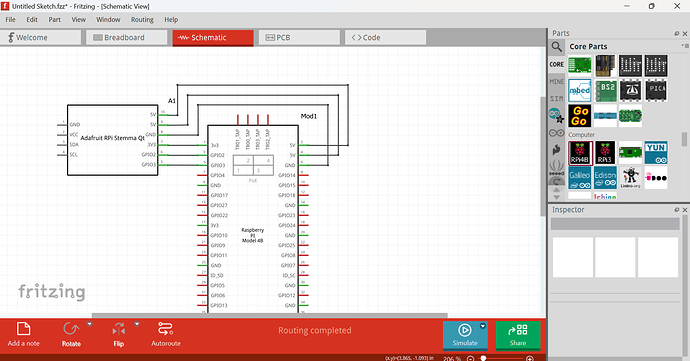The image size is (690, 361).
Task: Open parts search magnifier icon
Action: [557, 47]
